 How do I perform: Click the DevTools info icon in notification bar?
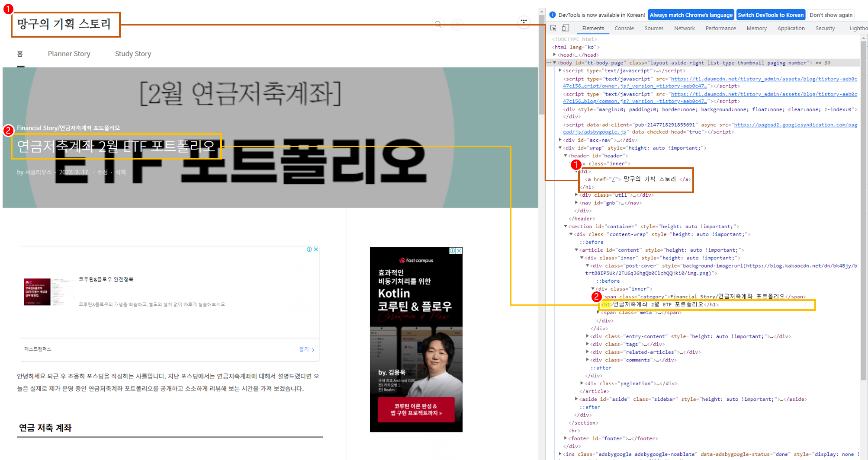pyautogui.click(x=553, y=15)
